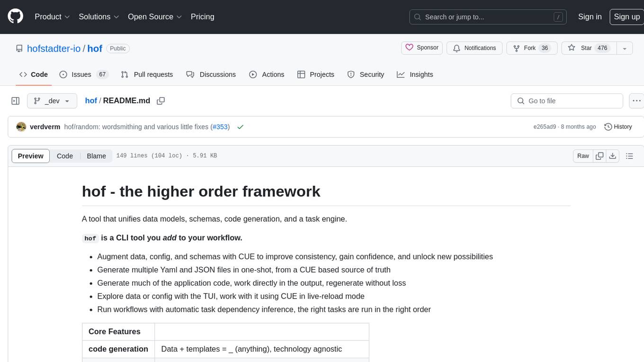
Task: Copy raw file contents
Action: [x=599, y=156]
